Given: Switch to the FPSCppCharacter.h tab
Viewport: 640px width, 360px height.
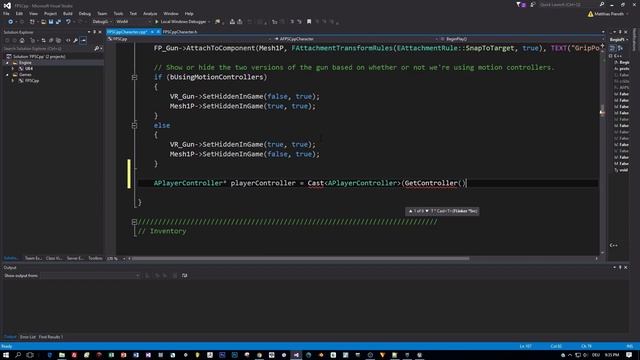Looking at the screenshot, I should click(x=180, y=32).
